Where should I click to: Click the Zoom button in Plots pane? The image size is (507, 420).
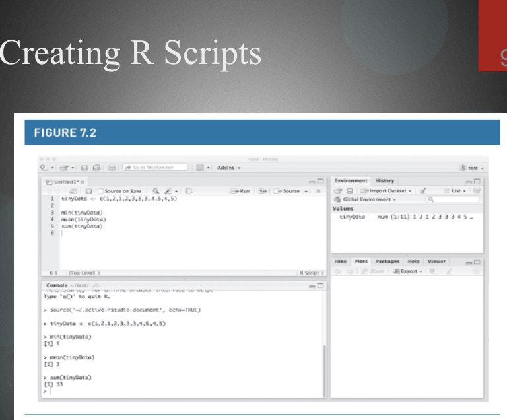tap(373, 271)
